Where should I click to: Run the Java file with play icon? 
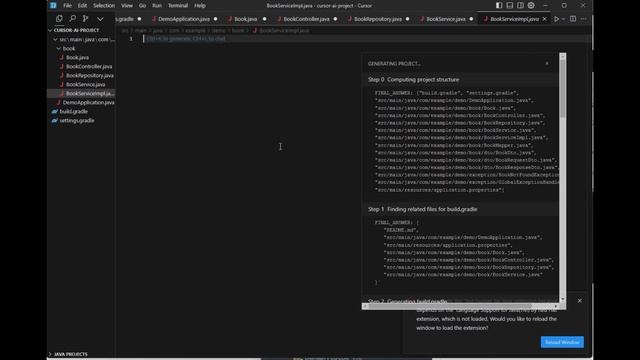pos(556,19)
